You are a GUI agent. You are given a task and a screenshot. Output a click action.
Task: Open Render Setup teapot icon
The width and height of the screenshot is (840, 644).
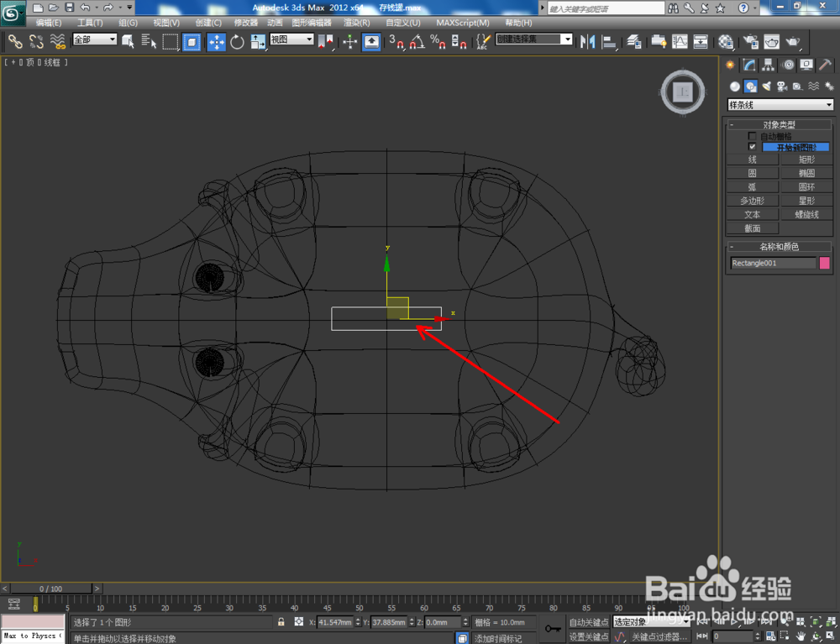pos(751,41)
